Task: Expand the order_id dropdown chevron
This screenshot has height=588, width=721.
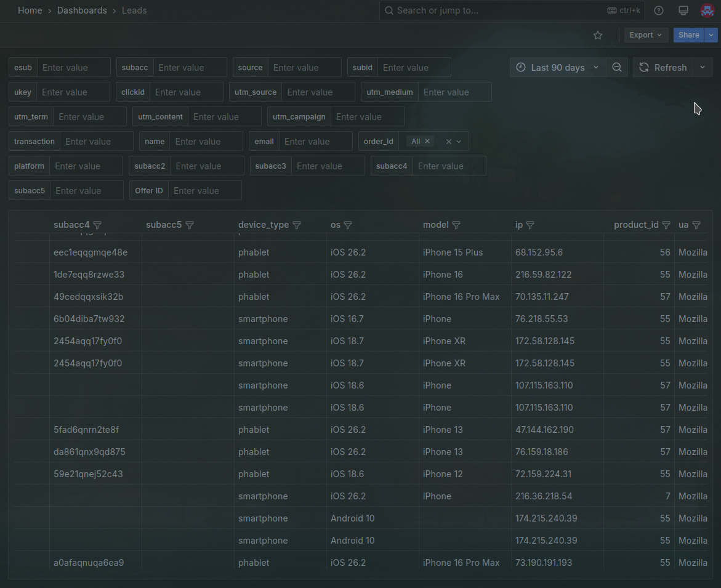Action: point(459,142)
